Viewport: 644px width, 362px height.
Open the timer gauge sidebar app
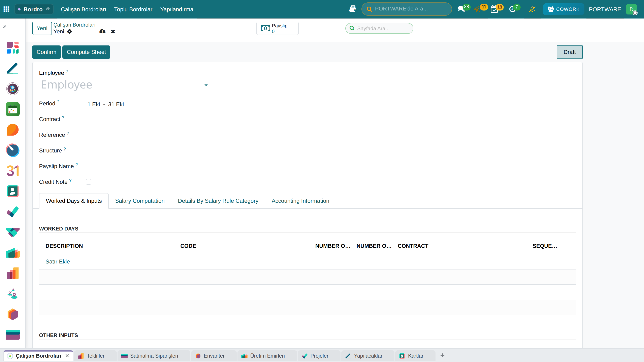tap(12, 150)
